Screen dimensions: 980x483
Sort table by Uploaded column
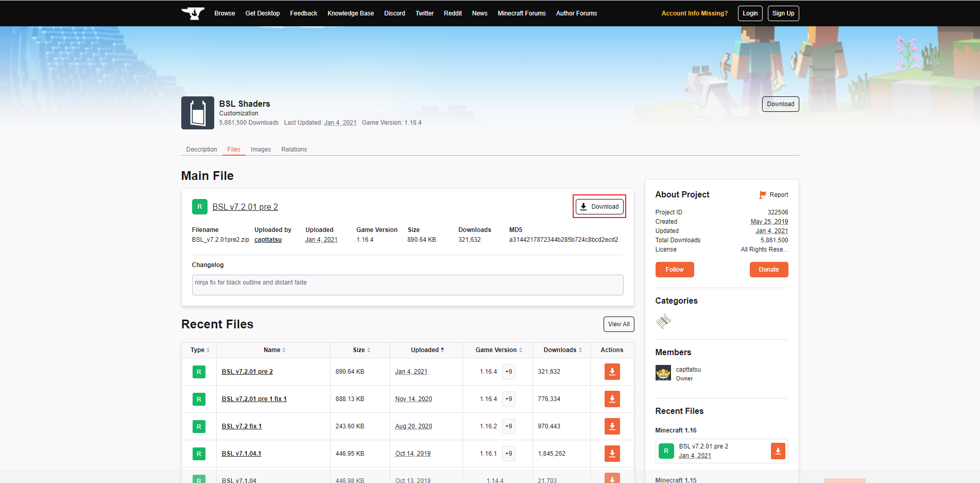pos(427,350)
